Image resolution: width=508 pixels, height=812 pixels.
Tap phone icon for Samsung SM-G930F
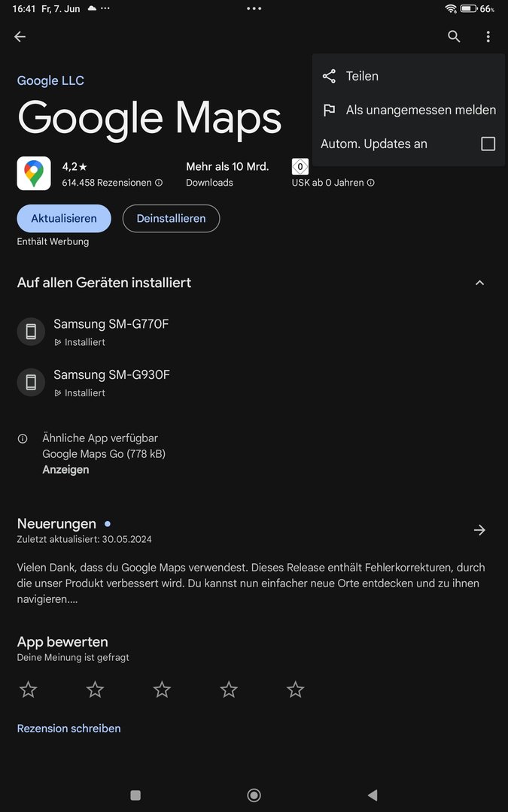click(x=31, y=382)
